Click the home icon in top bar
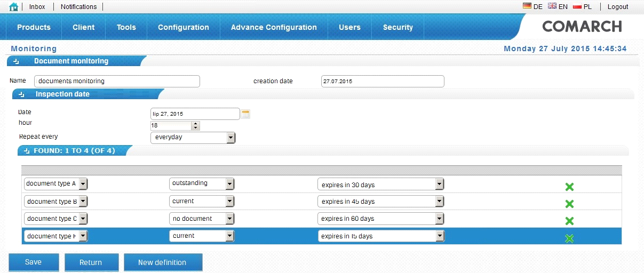Screen dimensions: 644x273 coord(14,7)
